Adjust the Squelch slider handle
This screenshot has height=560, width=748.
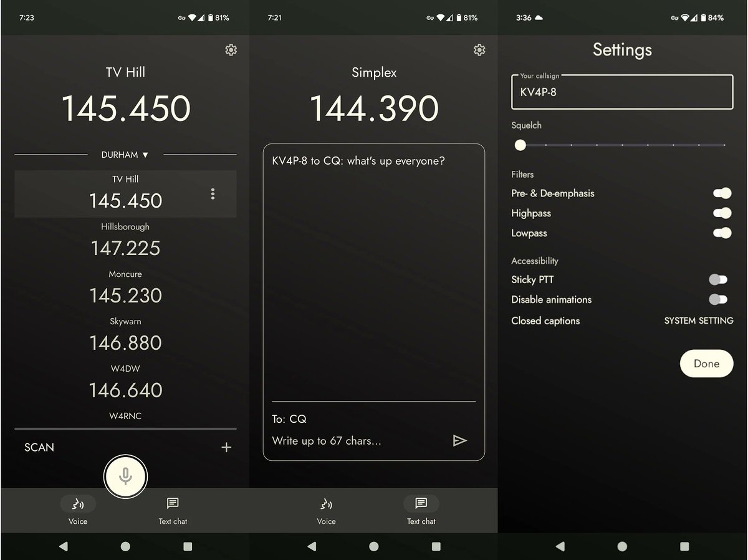point(520,145)
